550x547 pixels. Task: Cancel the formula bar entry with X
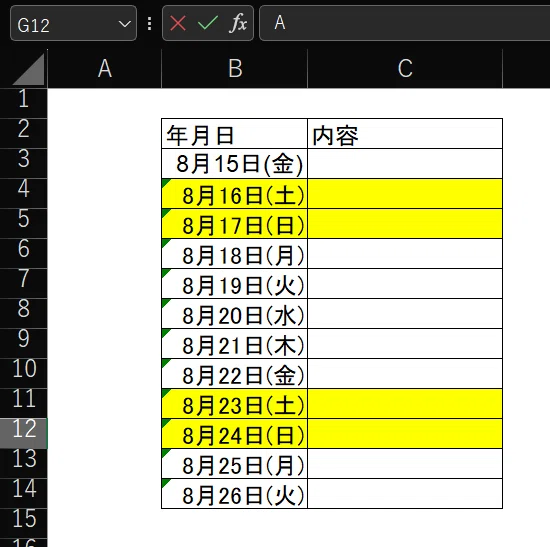coord(178,24)
